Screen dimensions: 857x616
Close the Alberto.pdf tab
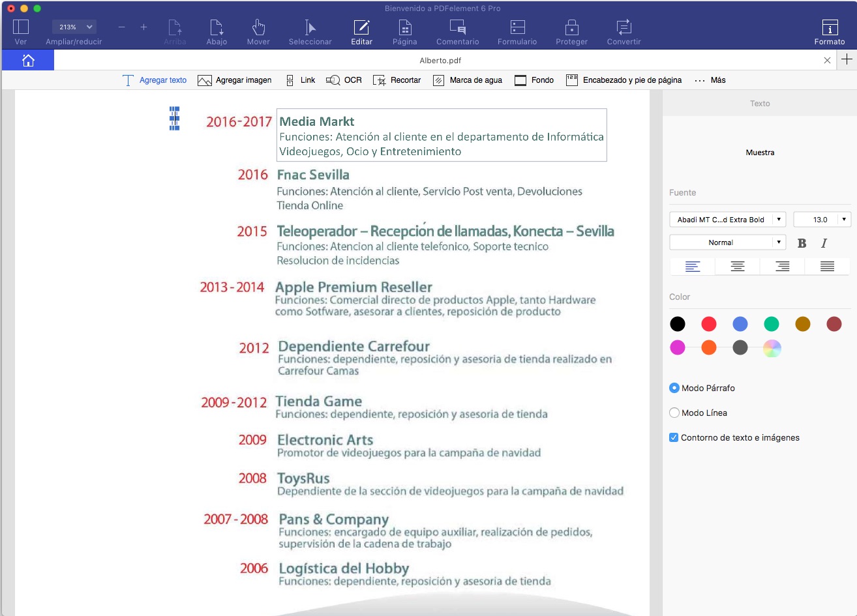coord(827,60)
